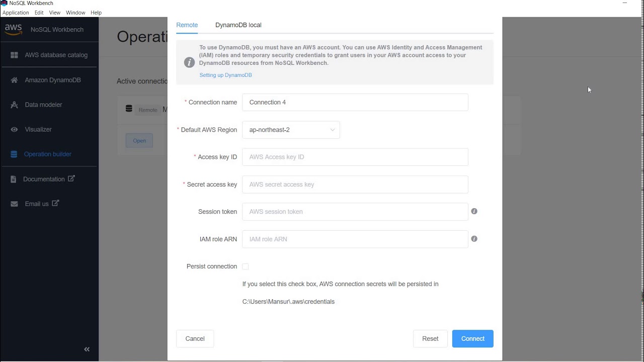Click Session token info icon
The height and width of the screenshot is (362, 644).
[x=474, y=211]
